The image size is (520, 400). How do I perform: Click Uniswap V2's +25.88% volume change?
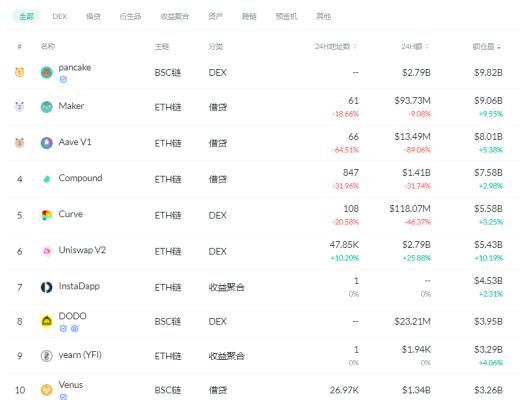coord(417,258)
